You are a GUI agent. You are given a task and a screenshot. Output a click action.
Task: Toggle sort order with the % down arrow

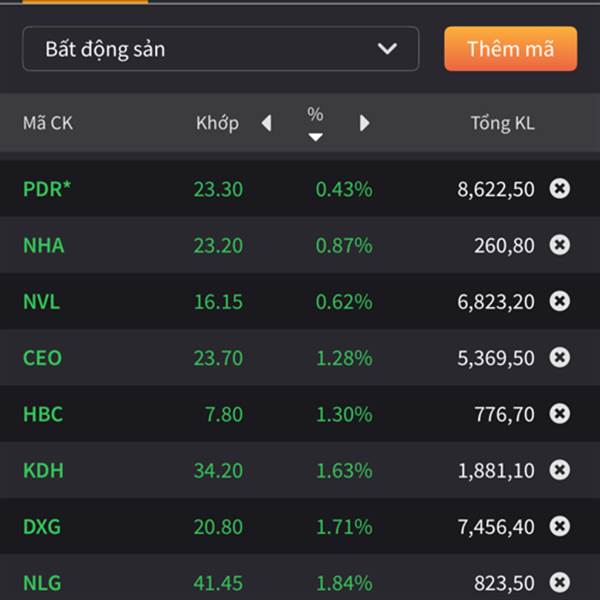[x=315, y=137]
